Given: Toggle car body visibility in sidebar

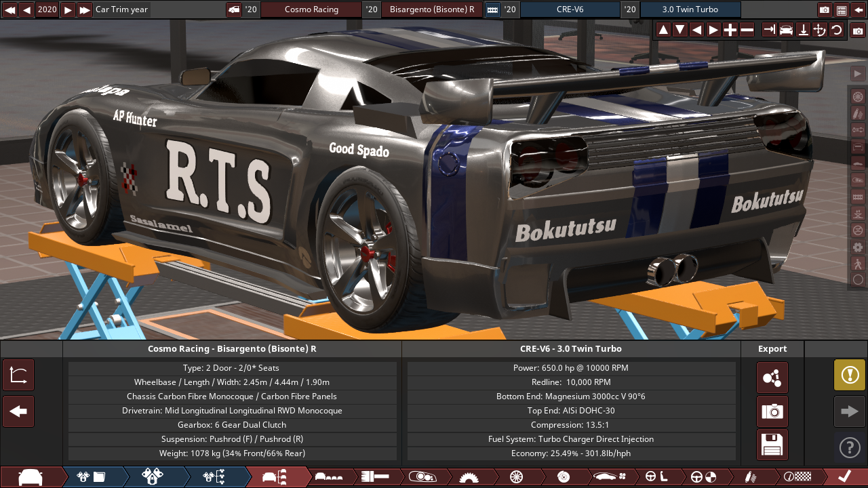Looking at the screenshot, I should tap(858, 163).
